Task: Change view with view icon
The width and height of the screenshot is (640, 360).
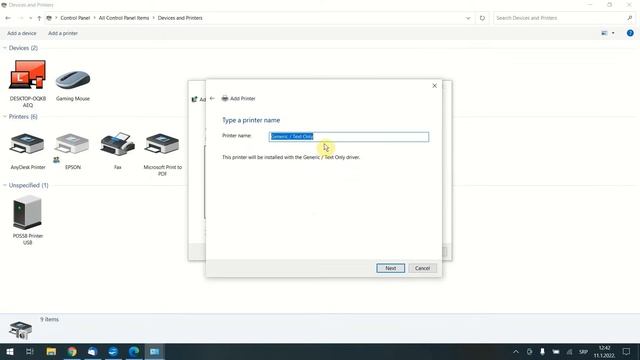Action: click(604, 33)
